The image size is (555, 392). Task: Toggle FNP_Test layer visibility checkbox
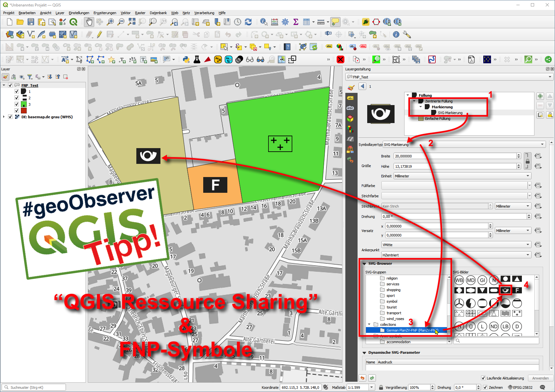coord(10,85)
